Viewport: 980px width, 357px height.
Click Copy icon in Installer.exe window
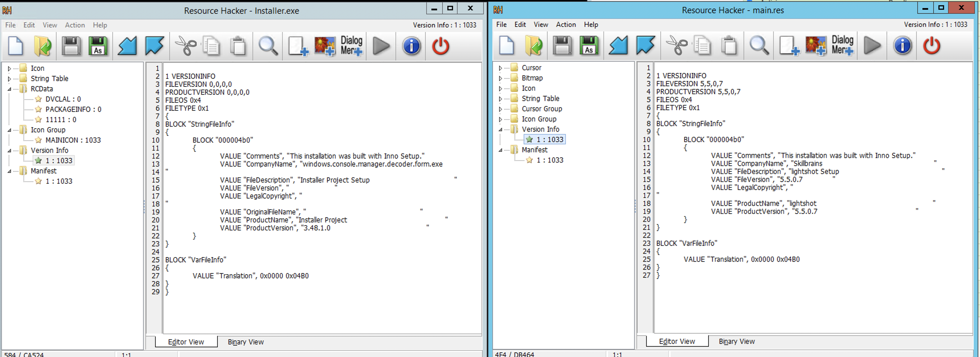211,46
